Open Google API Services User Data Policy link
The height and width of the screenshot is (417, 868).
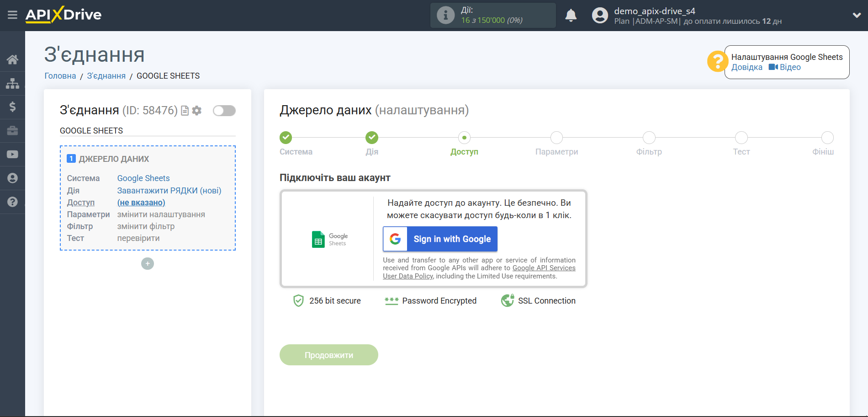click(x=544, y=267)
